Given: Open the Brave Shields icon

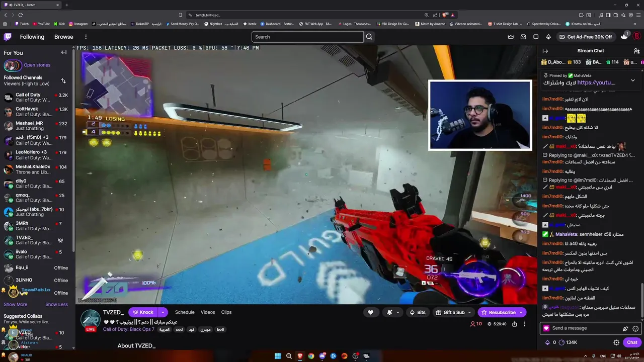Looking at the screenshot, I should point(445,15).
